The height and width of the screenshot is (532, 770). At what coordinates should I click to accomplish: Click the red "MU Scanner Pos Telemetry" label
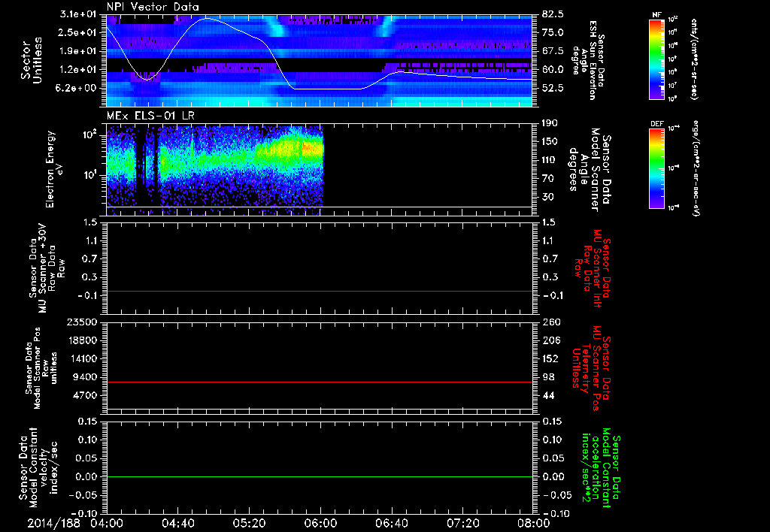[x=591, y=368]
